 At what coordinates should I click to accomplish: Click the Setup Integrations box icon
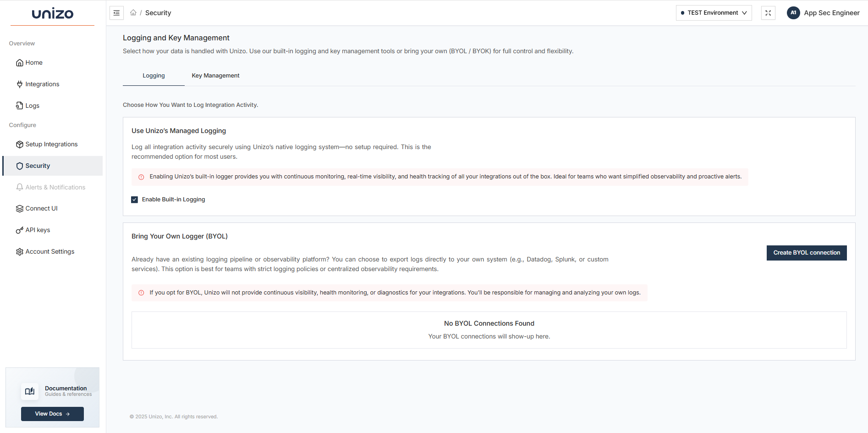pyautogui.click(x=20, y=144)
